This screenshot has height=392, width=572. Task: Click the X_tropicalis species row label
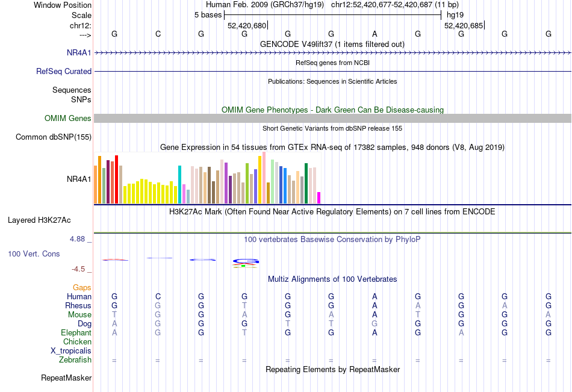tap(71, 351)
